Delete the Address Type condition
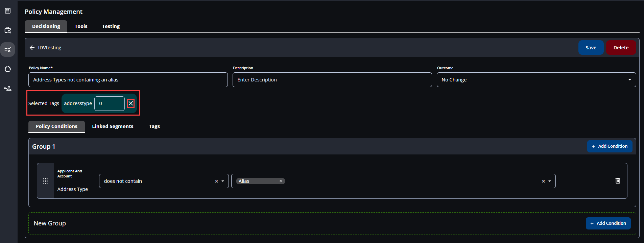Viewport: 644px width, 243px height. [618, 181]
